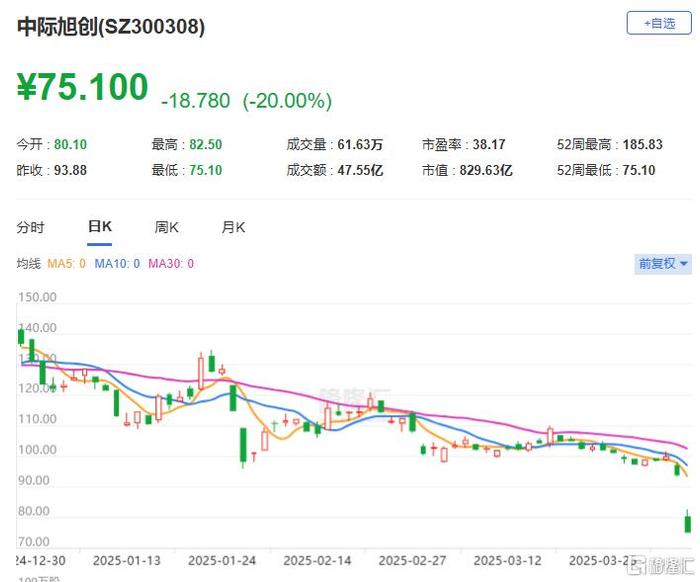Screen dimensions: 700x582
Task: Click 最高 value 82.50
Action: (205, 145)
